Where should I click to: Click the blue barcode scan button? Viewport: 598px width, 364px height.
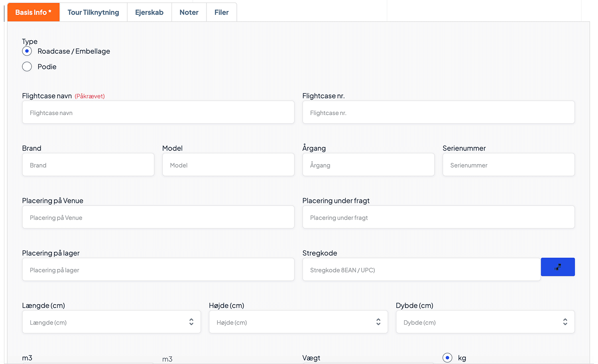(x=557, y=267)
